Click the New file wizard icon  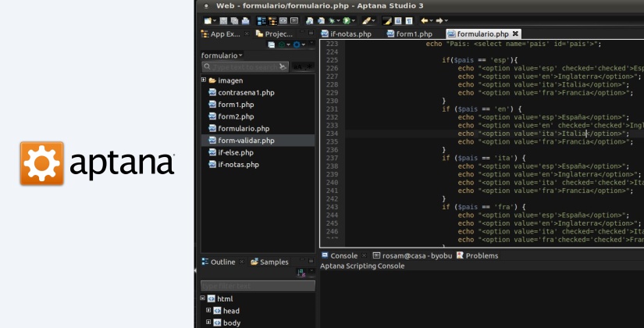[x=207, y=20]
